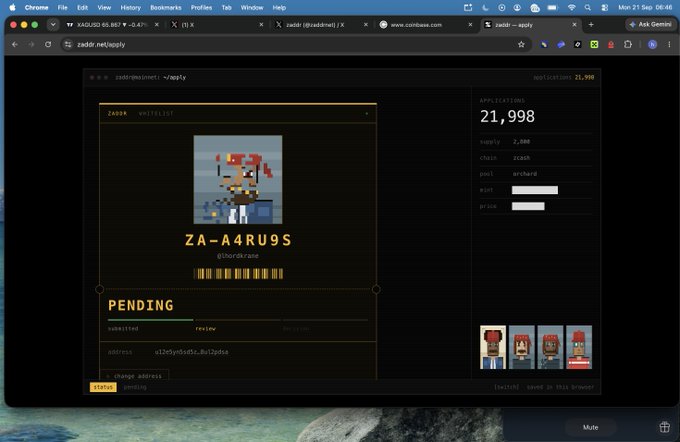Open the blue wallet extension icon
The image size is (680, 442).
coord(561,44)
